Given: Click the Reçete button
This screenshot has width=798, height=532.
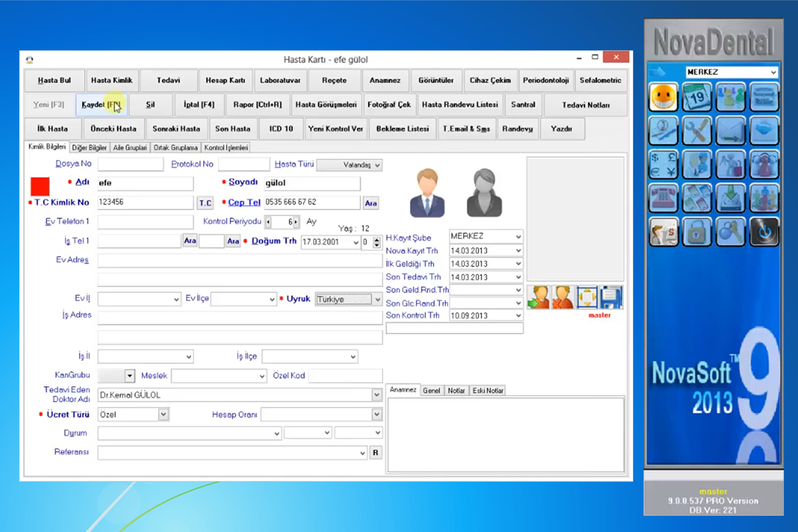Looking at the screenshot, I should click(334, 81).
